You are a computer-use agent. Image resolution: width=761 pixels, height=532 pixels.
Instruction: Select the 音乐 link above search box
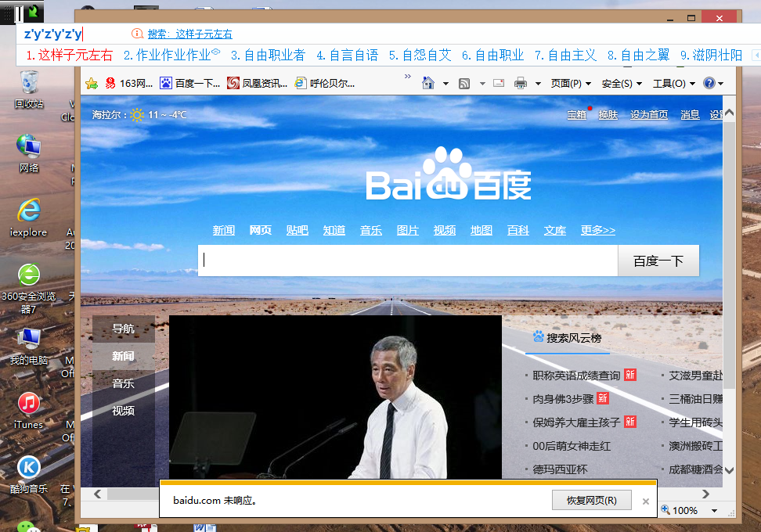tap(371, 230)
